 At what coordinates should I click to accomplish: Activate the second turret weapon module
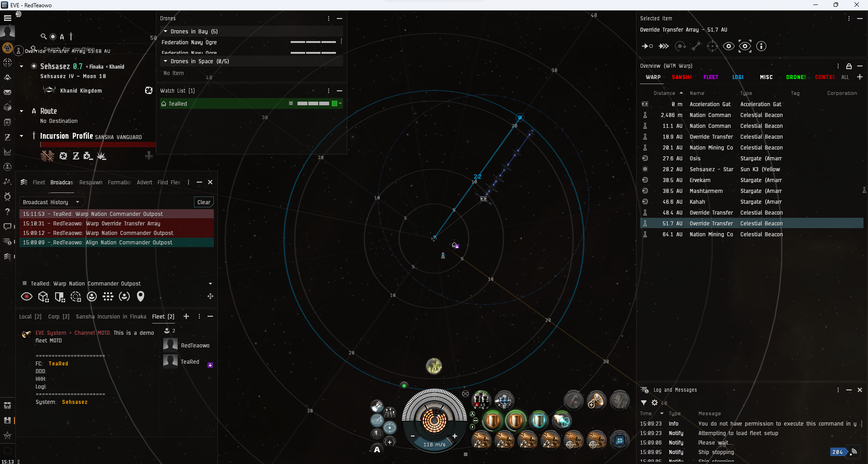coord(505,440)
